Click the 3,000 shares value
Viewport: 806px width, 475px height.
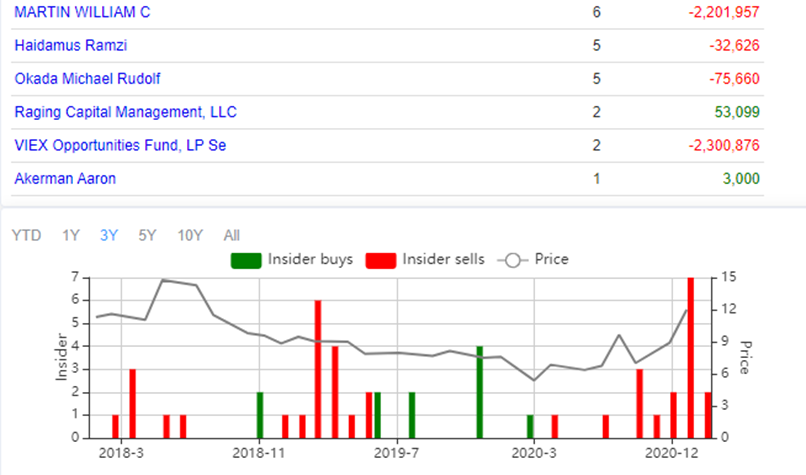pos(741,179)
